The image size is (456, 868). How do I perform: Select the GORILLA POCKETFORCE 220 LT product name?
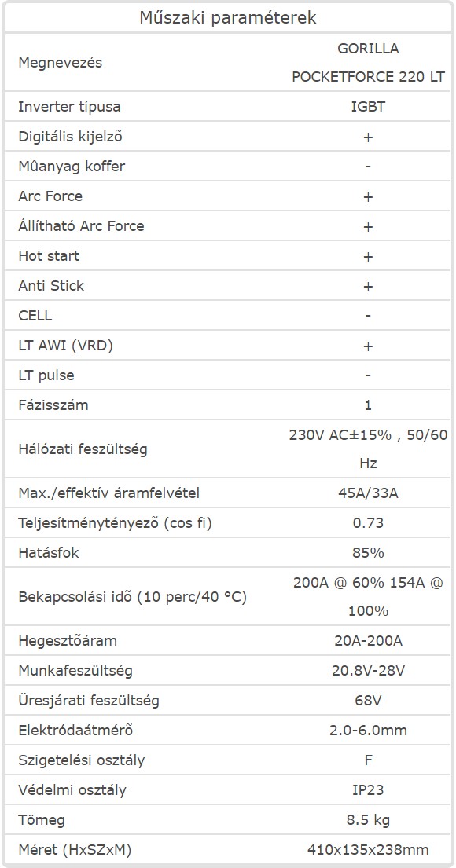point(368,63)
